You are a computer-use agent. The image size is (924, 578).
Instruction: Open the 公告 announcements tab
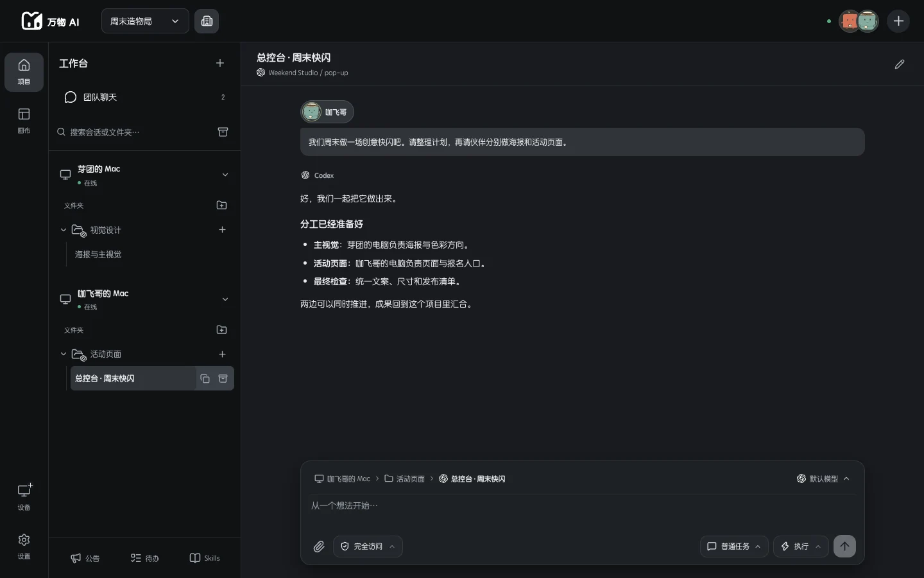85,558
